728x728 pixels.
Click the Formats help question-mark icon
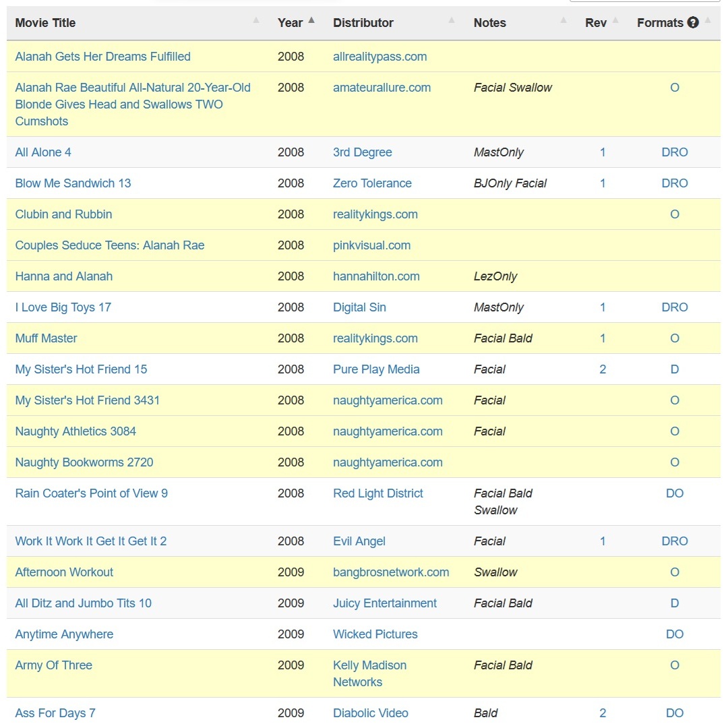pyautogui.click(x=693, y=22)
